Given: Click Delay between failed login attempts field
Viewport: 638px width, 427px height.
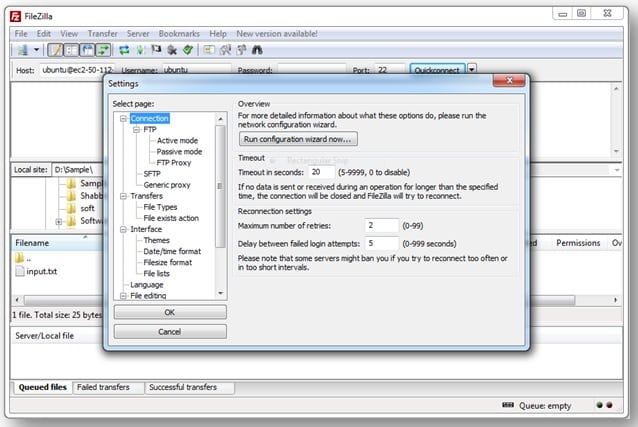Looking at the screenshot, I should pos(382,243).
